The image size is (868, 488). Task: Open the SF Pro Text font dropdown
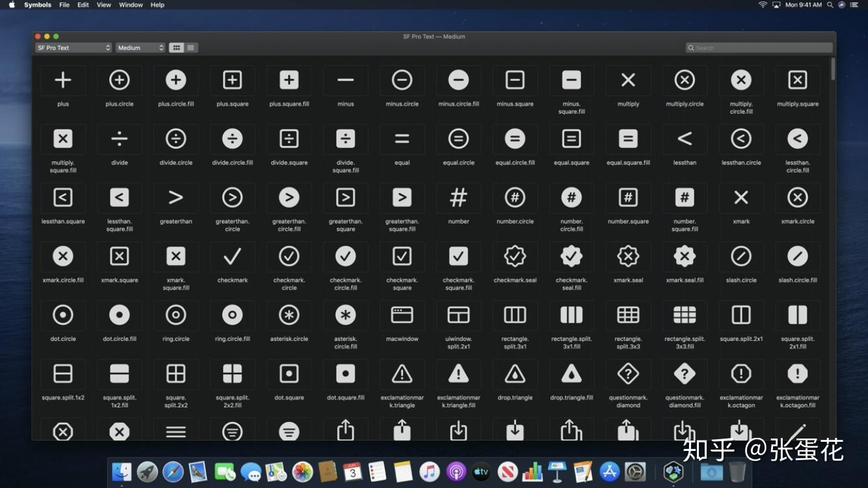pyautogui.click(x=74, y=47)
